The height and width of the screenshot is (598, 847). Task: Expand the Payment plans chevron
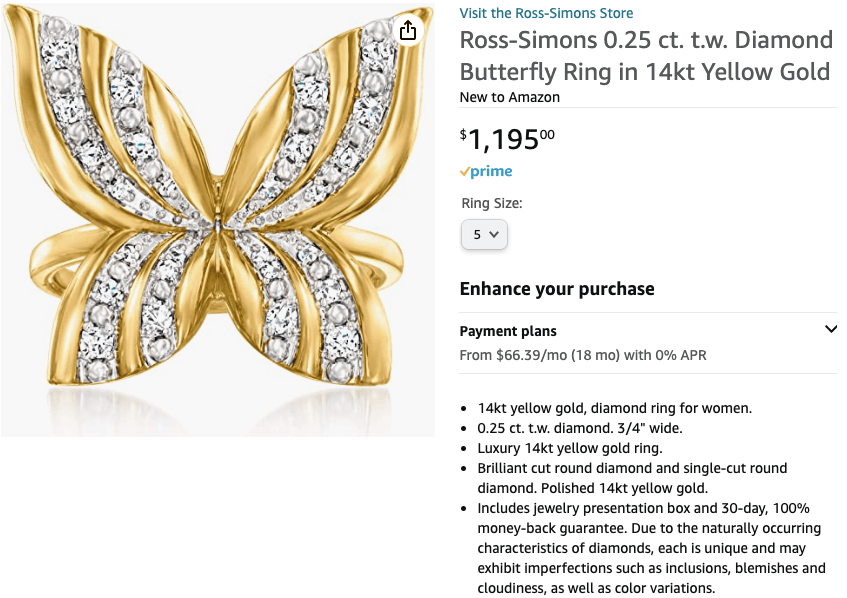(x=830, y=329)
